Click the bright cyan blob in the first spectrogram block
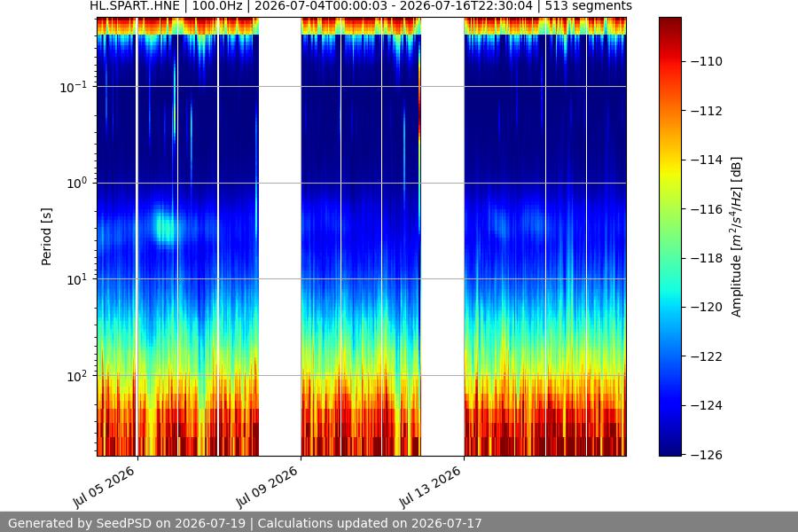 [x=166, y=227]
